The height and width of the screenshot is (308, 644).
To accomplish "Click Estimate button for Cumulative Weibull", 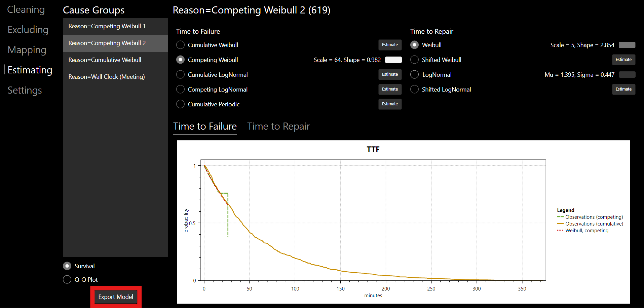I will [x=390, y=45].
